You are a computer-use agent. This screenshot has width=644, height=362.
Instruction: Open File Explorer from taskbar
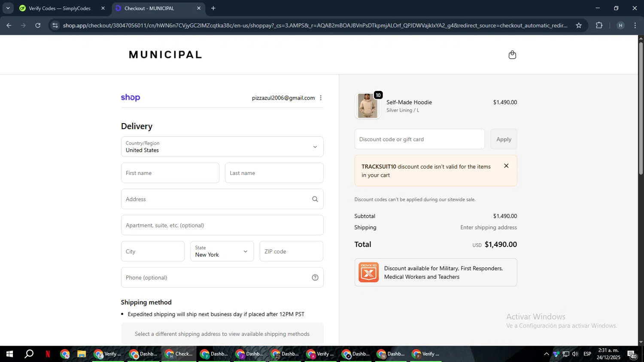(x=81, y=354)
